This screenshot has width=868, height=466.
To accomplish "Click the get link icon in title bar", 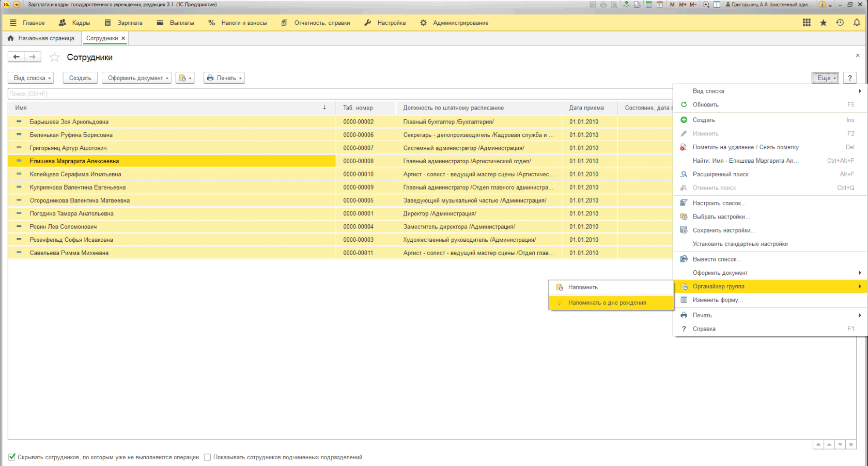I will [x=626, y=5].
